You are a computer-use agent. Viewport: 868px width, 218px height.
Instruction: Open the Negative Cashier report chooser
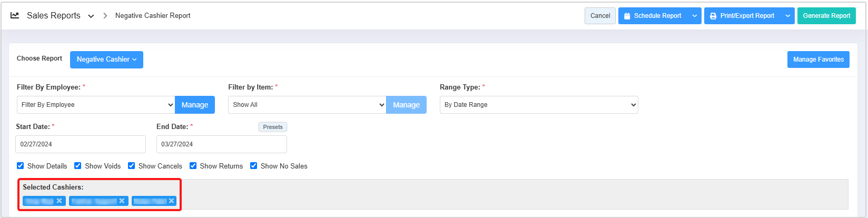(106, 60)
